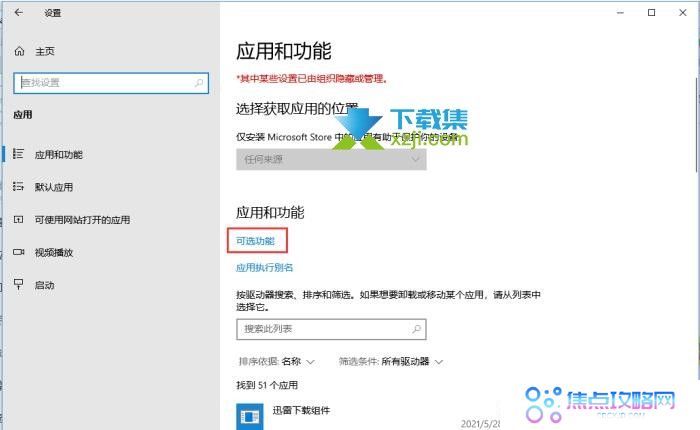The height and width of the screenshot is (430, 700).
Task: Select 应用和功能 in the sidebar
Action: [59, 154]
